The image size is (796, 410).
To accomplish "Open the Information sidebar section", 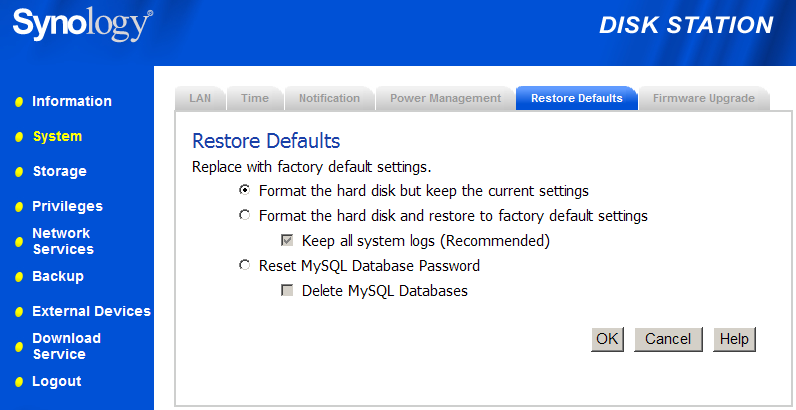I will pos(71,101).
